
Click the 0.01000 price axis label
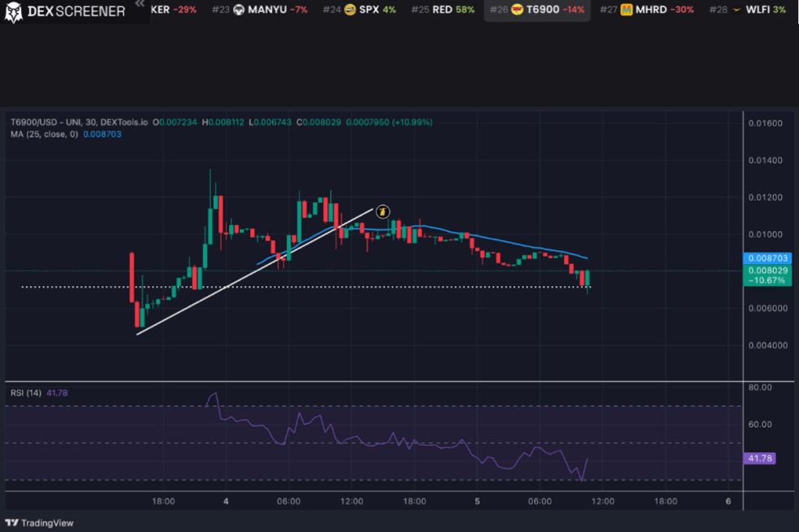(x=765, y=234)
